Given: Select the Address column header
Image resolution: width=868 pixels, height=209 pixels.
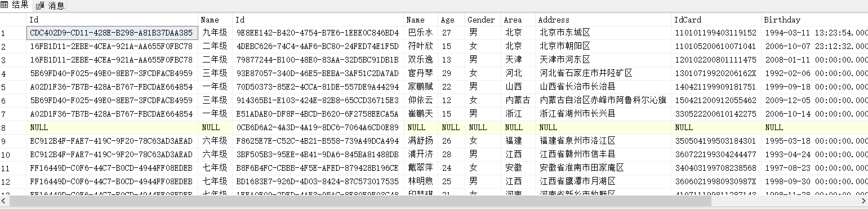Looking at the screenshot, I should point(603,20).
